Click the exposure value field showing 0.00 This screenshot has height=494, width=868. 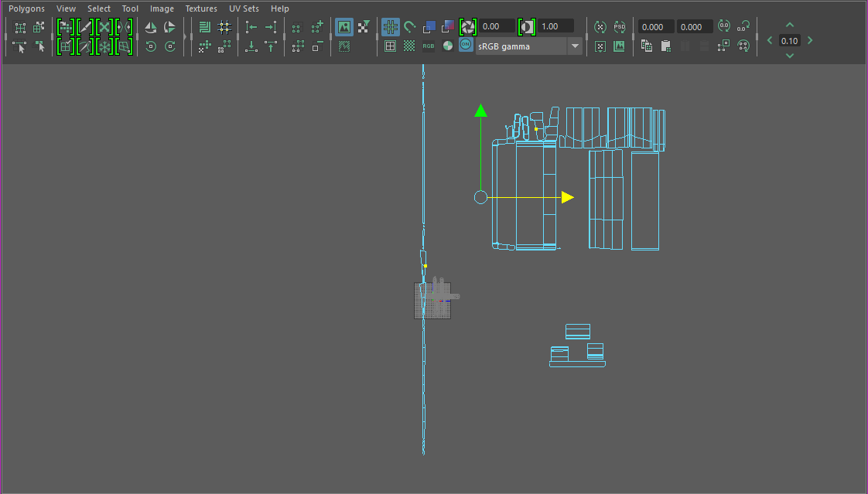point(497,26)
